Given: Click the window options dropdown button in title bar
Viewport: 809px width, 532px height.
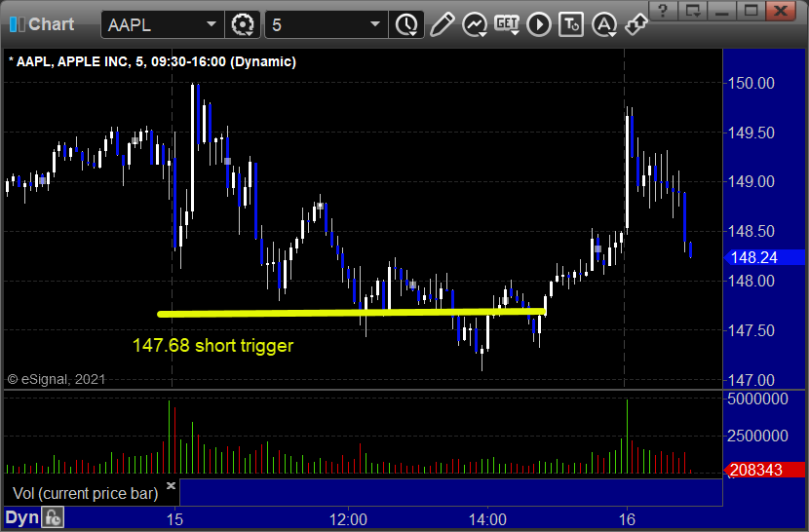Looking at the screenshot, I should tap(692, 11).
